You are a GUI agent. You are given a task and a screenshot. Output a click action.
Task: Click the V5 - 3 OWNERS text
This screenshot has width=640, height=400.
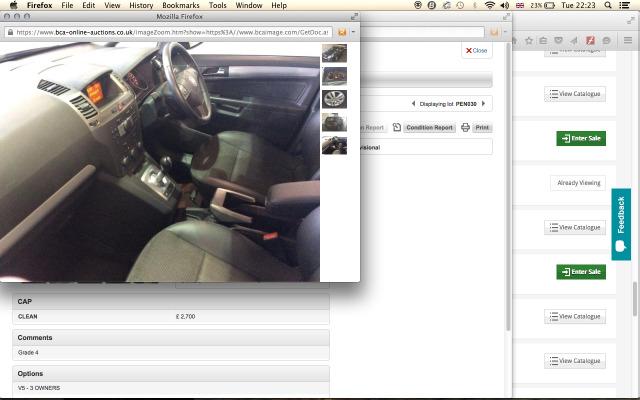(39, 388)
